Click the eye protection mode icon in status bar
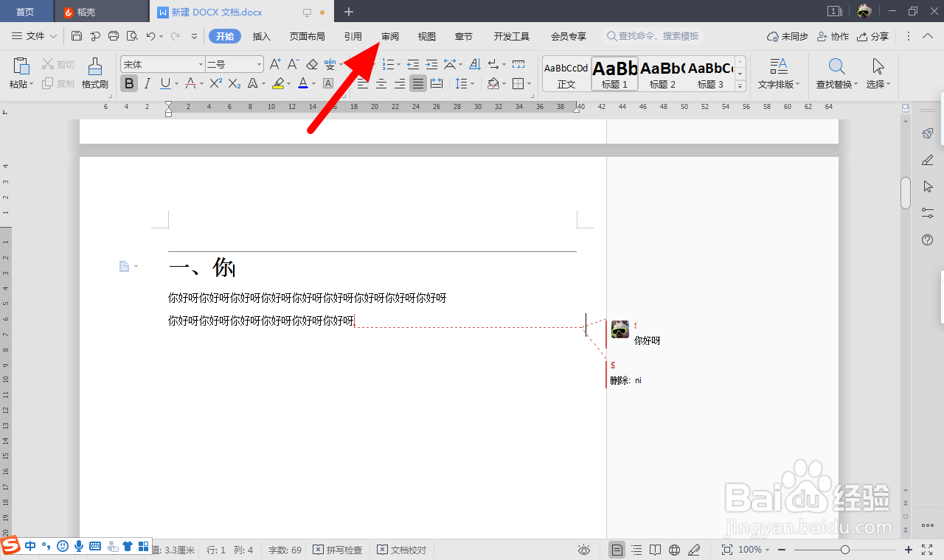The width and height of the screenshot is (944, 560). 584,550
